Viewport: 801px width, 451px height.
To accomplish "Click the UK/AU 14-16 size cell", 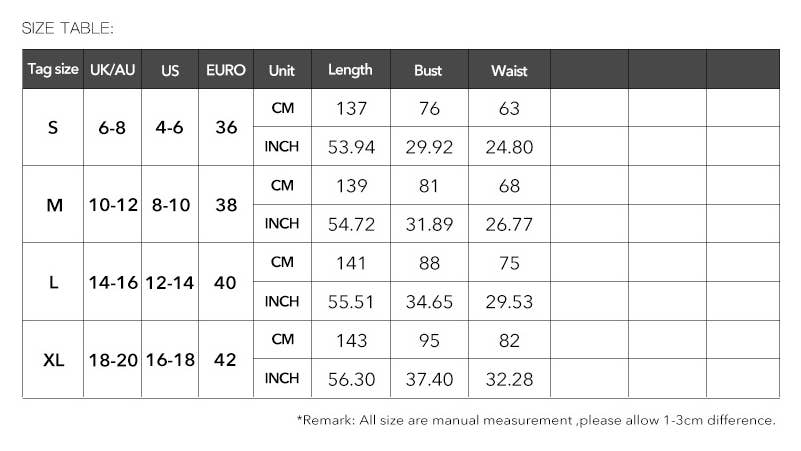I will point(112,282).
